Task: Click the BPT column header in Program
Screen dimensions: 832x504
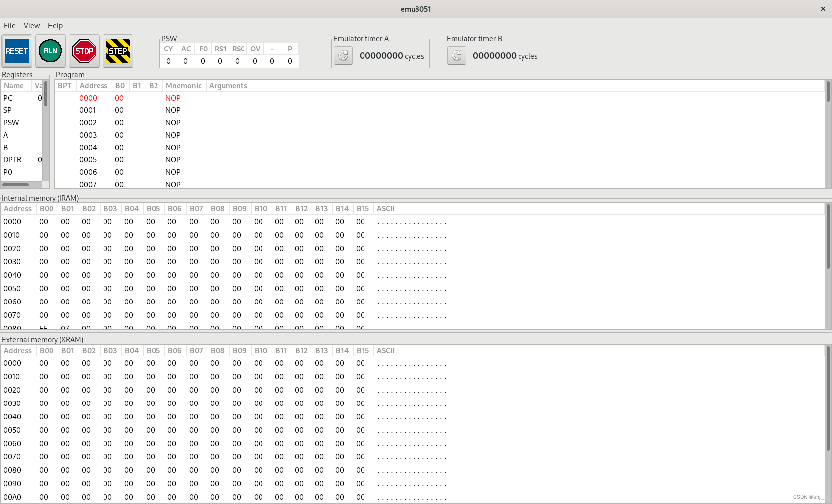Action: point(65,86)
